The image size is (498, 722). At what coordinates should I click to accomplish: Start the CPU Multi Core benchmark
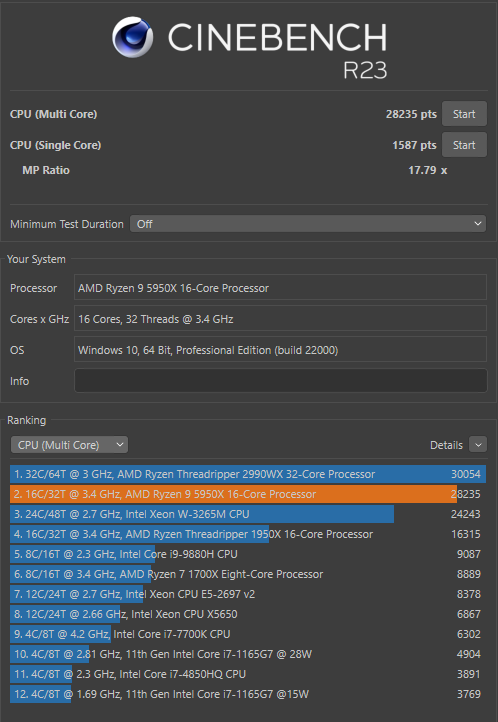click(x=464, y=114)
